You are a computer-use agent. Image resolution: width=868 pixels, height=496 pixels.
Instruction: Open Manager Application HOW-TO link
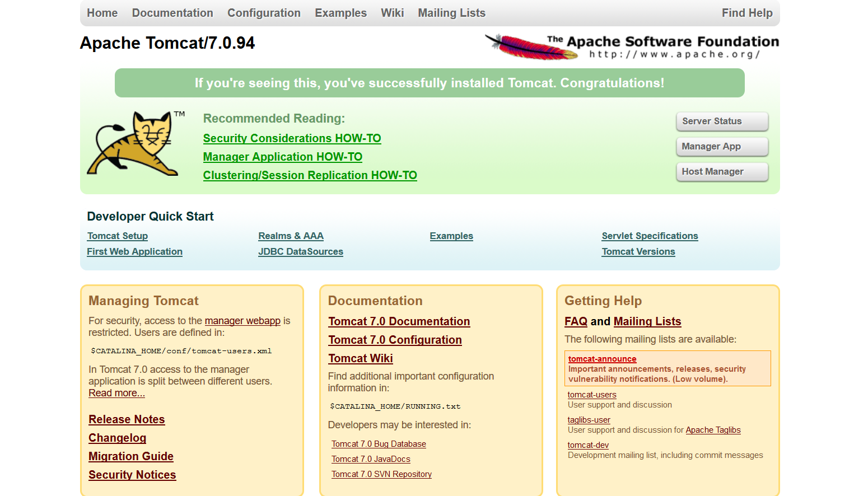point(282,157)
